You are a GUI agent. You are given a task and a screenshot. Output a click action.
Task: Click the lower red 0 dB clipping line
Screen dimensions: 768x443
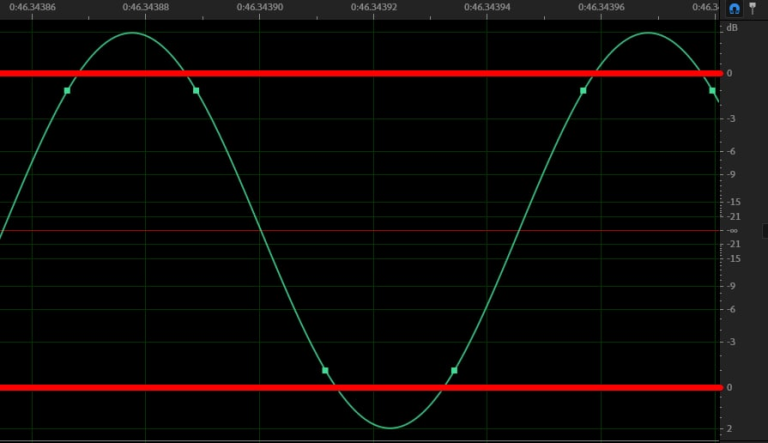(360, 387)
